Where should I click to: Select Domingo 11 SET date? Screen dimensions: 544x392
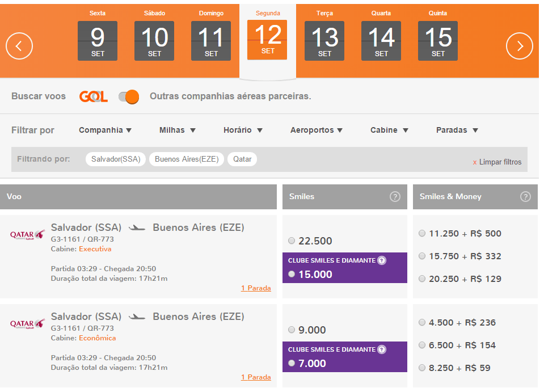pos(211,41)
